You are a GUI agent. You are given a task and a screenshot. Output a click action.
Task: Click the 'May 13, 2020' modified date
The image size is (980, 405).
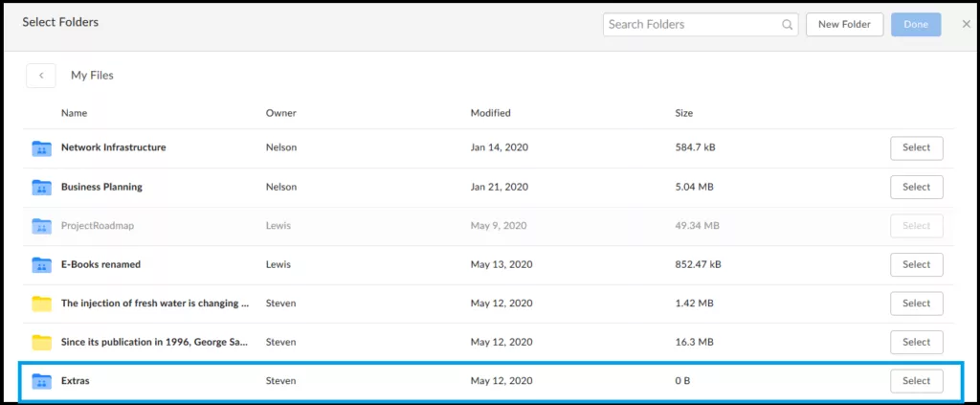click(501, 264)
